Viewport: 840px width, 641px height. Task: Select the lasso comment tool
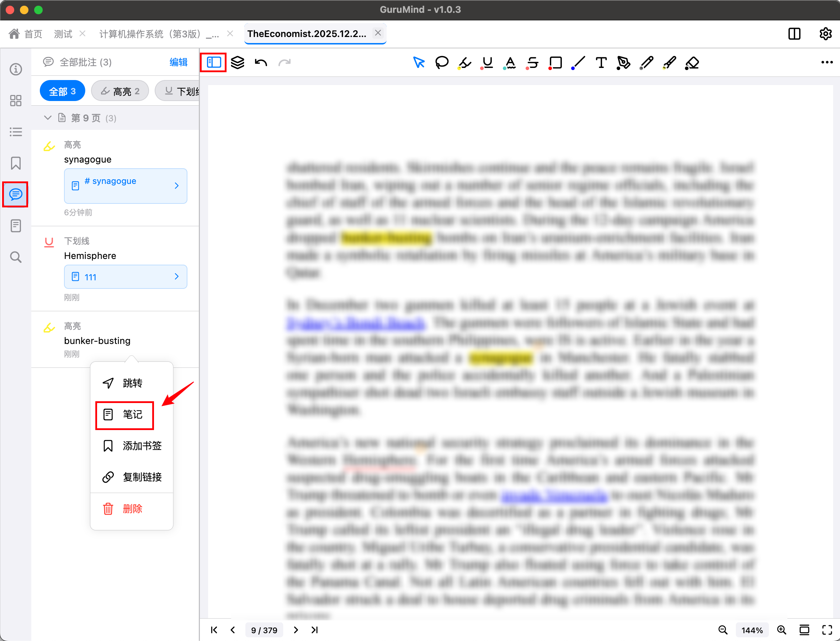pos(442,63)
